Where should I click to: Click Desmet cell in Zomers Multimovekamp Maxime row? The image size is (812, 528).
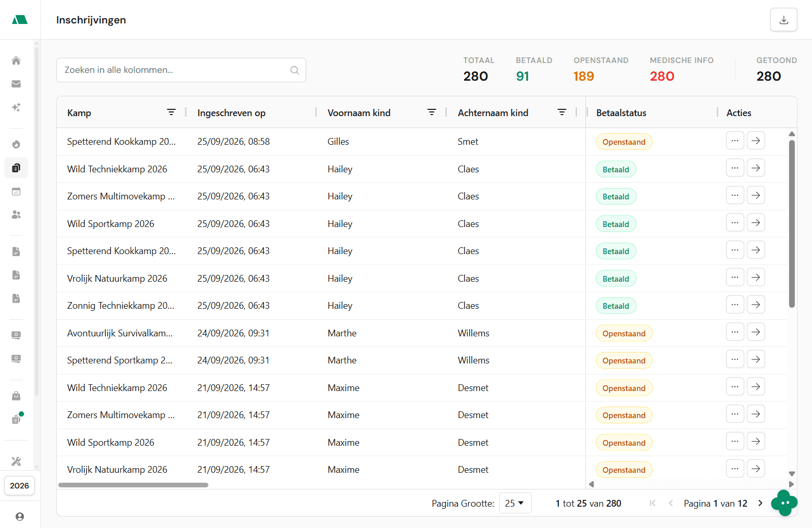click(x=473, y=415)
